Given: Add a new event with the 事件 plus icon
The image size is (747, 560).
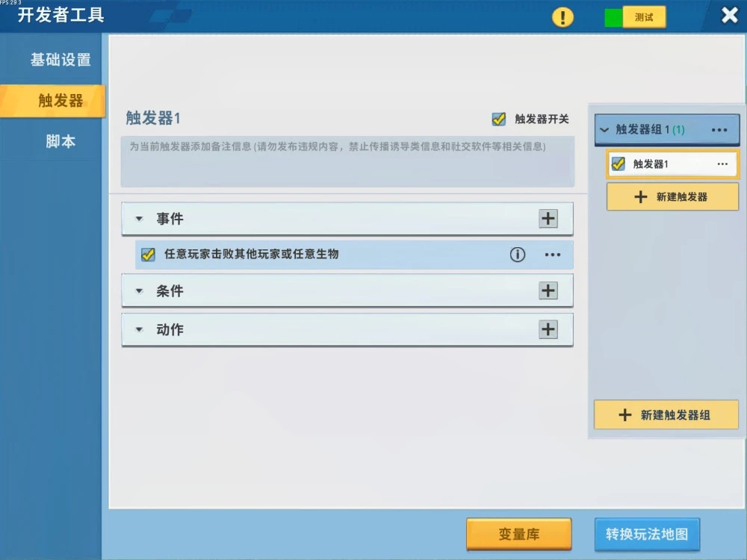Looking at the screenshot, I should point(548,218).
